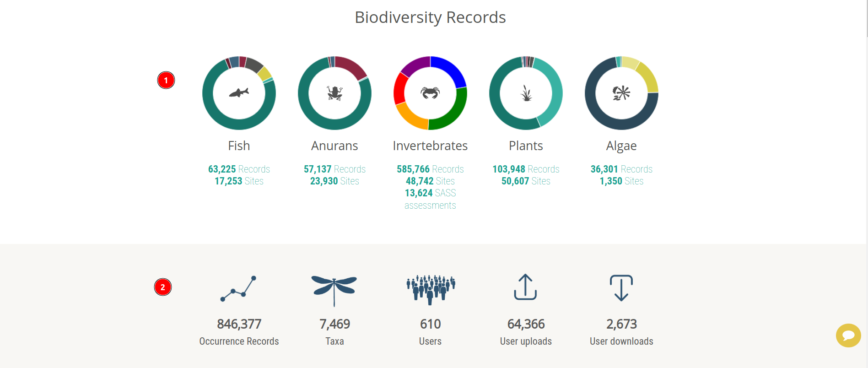Click the frog icon in Anurans chart

334,93
